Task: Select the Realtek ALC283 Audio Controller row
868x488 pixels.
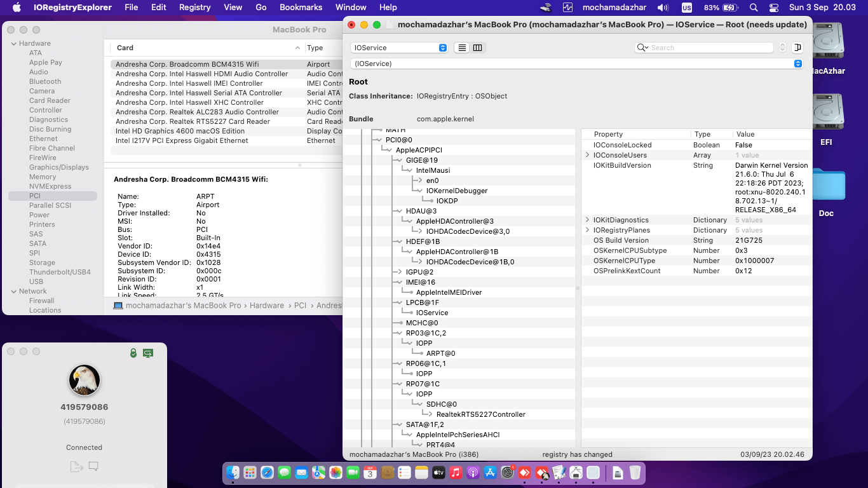Action: click(227, 112)
